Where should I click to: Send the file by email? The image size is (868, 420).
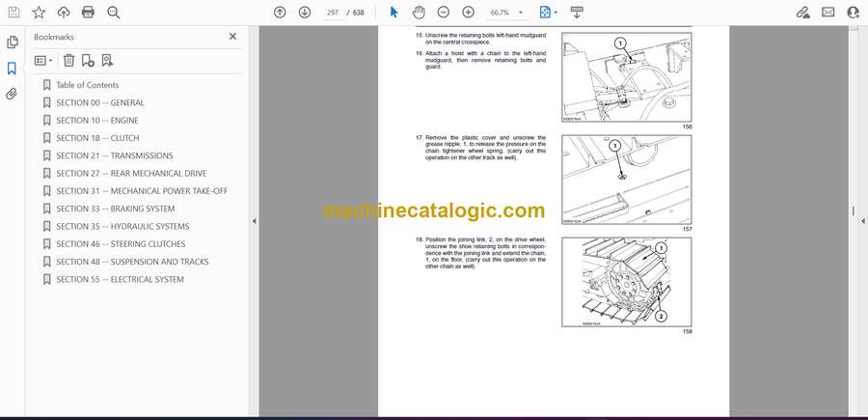pos(828,13)
